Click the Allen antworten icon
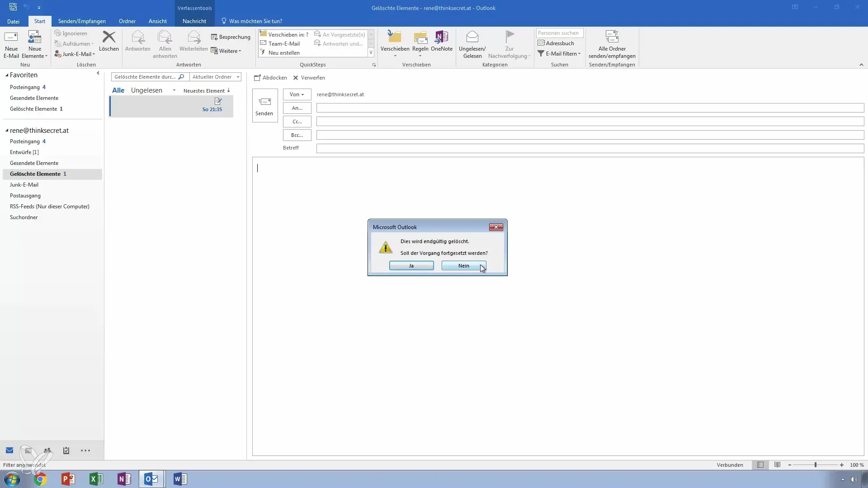The image size is (868, 488). (x=165, y=44)
